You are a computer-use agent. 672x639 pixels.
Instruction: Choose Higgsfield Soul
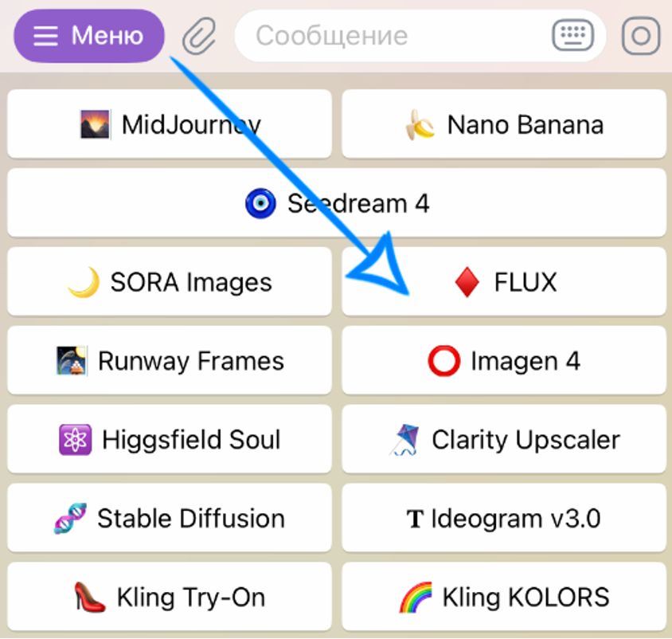coord(170,440)
